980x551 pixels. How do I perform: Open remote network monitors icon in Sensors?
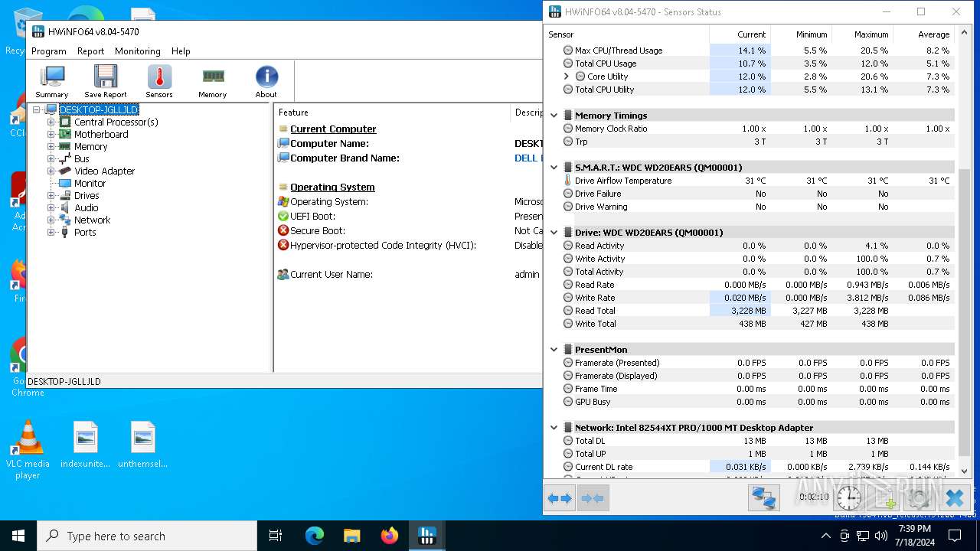point(763,498)
